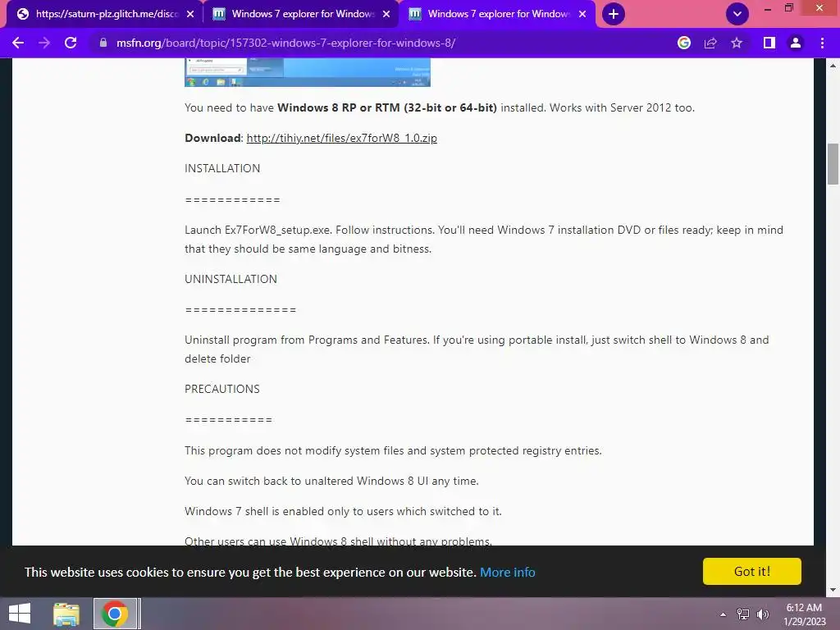The height and width of the screenshot is (630, 840).
Task: Open the browser side panel
Action: pos(769,43)
